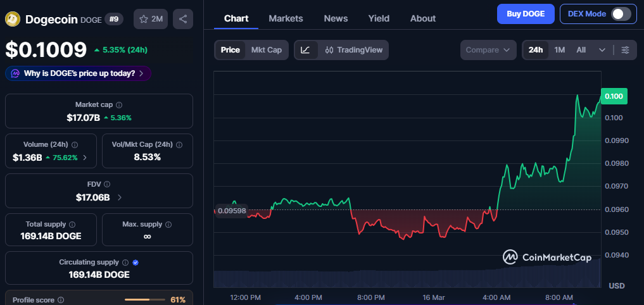Click the $0.1009 price heading
Image resolution: width=644 pixels, height=305 pixels.
pyautogui.click(x=46, y=49)
